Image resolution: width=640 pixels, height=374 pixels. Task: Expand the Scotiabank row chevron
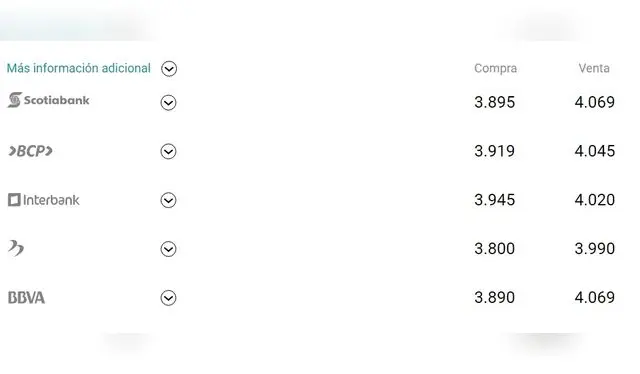[x=168, y=102]
